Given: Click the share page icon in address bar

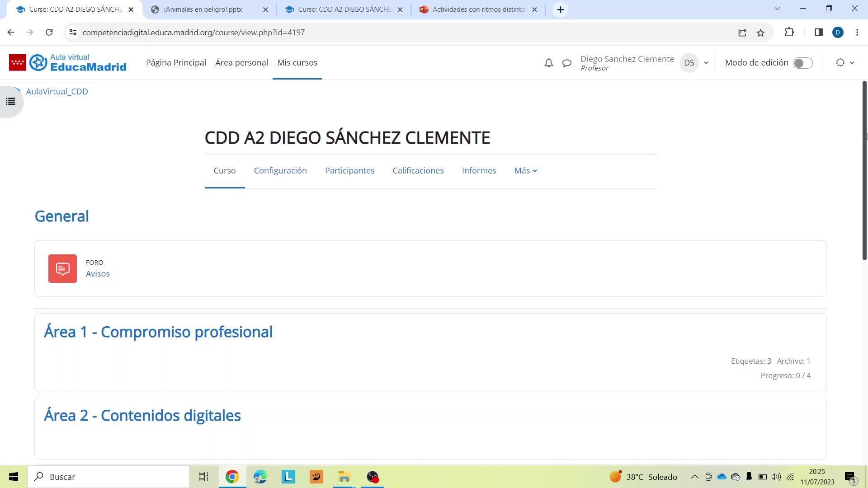Looking at the screenshot, I should point(742,33).
